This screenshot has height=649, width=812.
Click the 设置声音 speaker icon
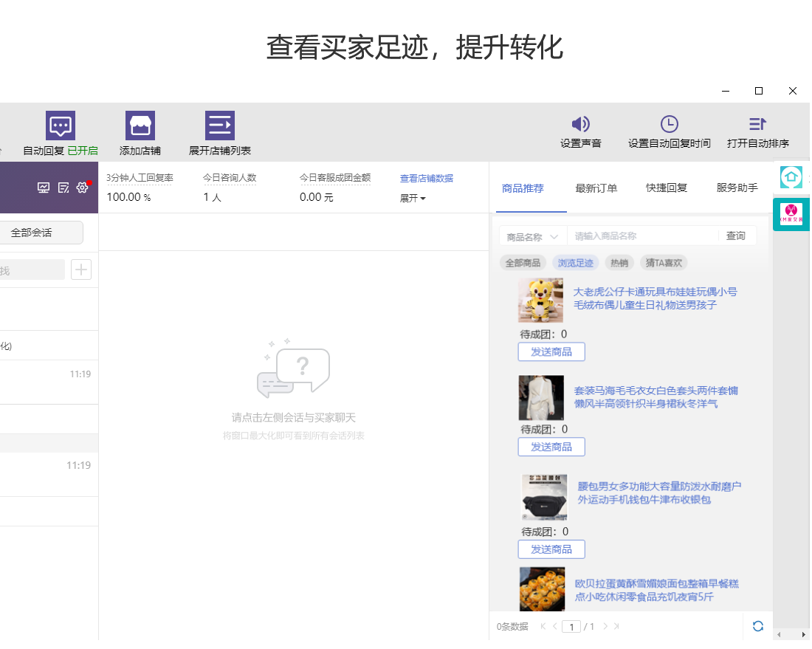[x=580, y=124]
